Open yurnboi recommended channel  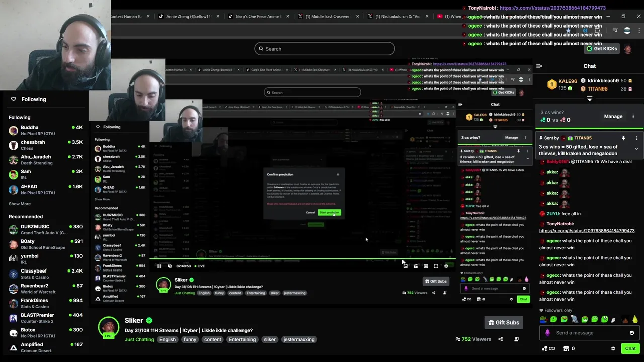(x=45, y=259)
